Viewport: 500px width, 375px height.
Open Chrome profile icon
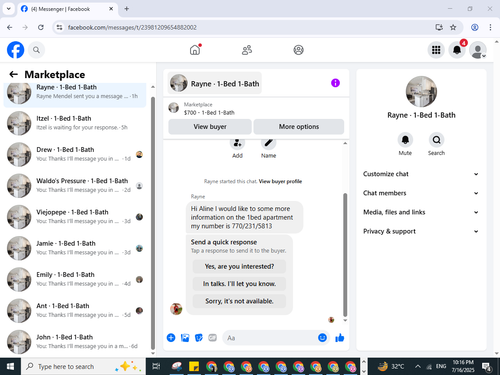pyautogui.click(x=475, y=27)
